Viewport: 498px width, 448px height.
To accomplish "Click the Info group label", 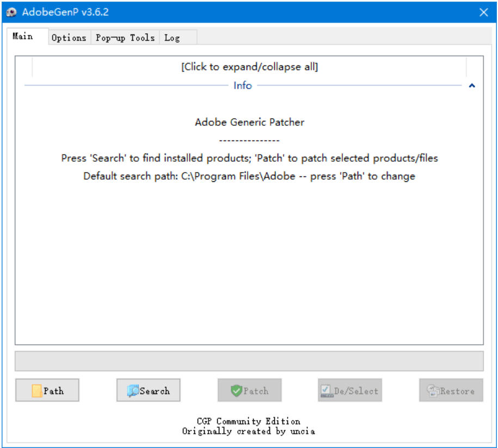I will (243, 85).
